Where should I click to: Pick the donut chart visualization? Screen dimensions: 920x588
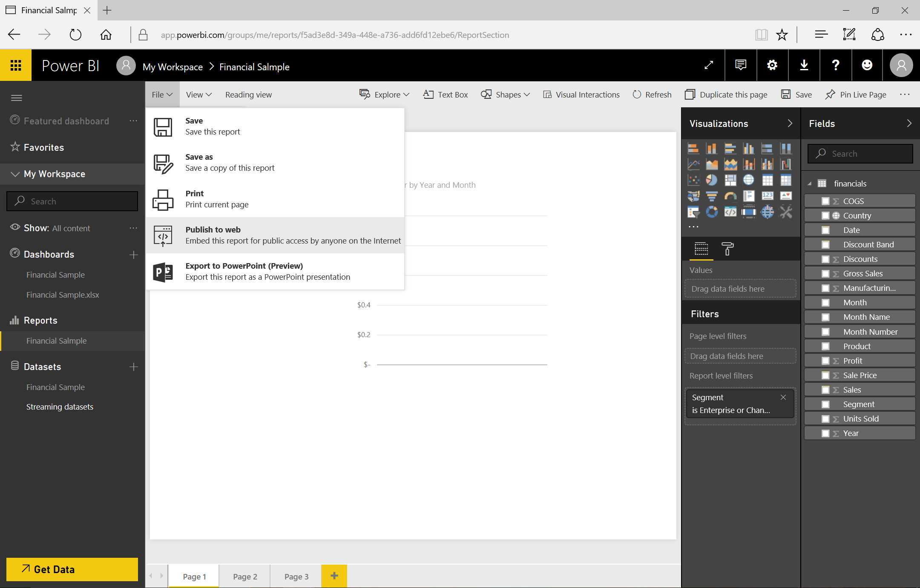click(x=712, y=212)
